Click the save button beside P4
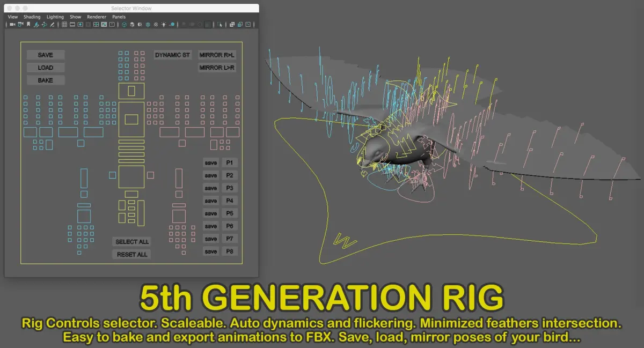 click(211, 201)
